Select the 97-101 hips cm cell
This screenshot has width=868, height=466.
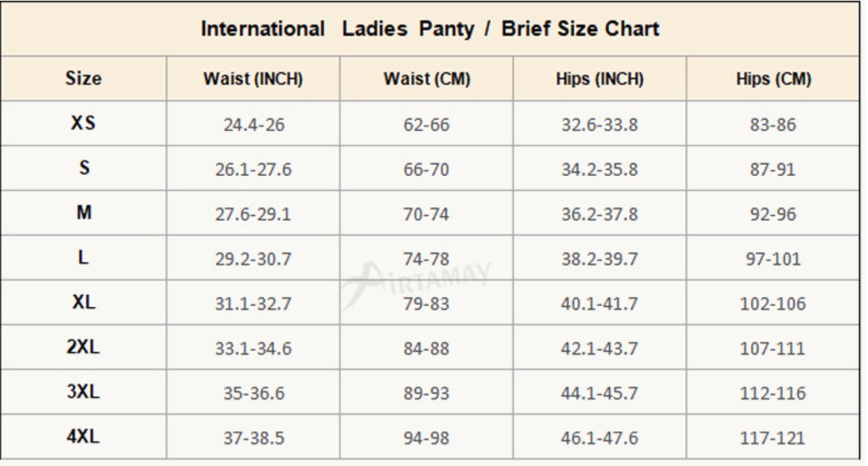click(x=773, y=259)
